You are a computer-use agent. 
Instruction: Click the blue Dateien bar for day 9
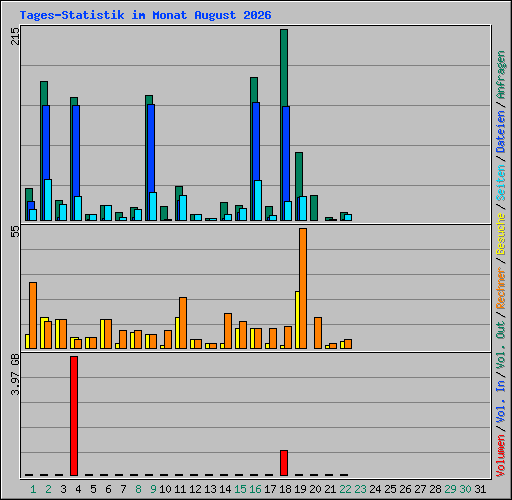[151, 148]
